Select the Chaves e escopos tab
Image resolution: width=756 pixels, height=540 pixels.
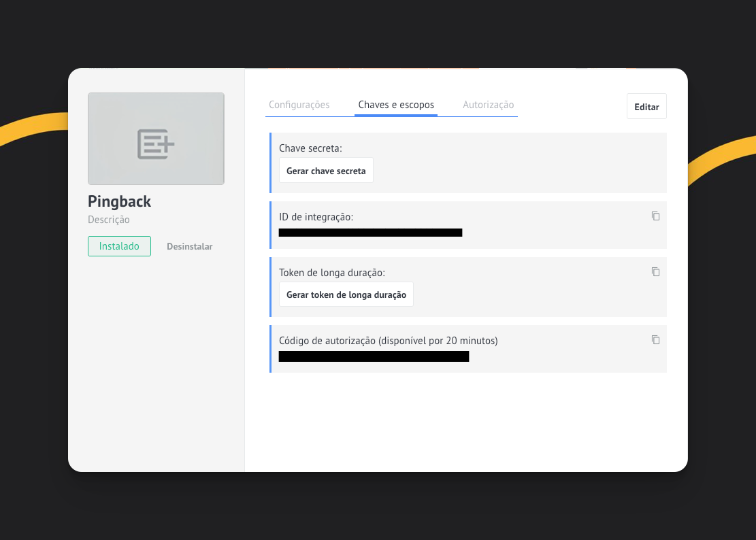point(396,105)
